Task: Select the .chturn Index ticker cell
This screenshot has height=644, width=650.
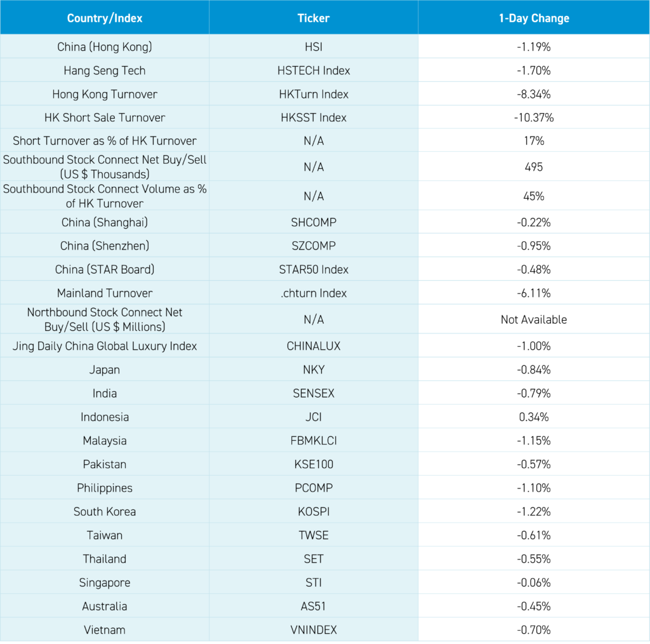Action: pos(314,293)
